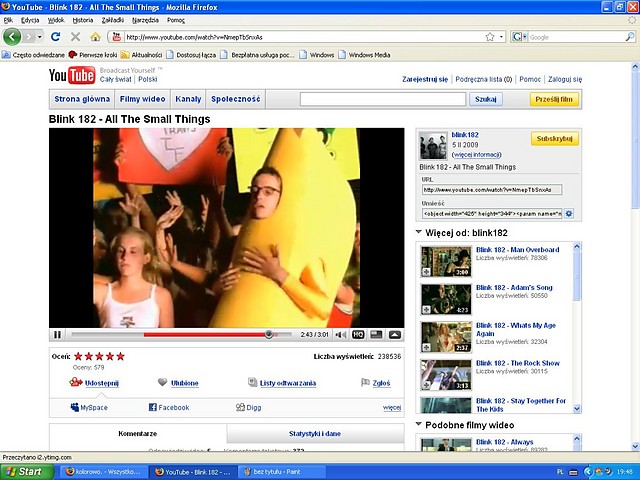This screenshot has width=640, height=480.
Task: Mute the video with speaker icon
Action: (340, 335)
